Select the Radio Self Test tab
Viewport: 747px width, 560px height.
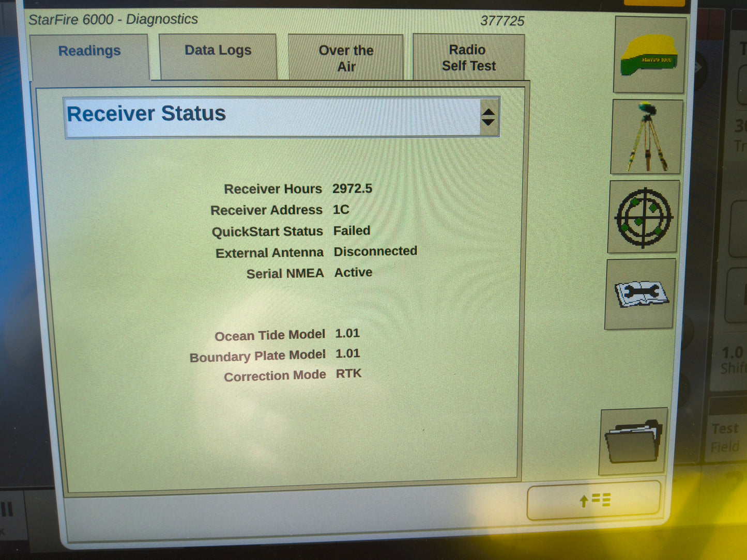pyautogui.click(x=468, y=57)
